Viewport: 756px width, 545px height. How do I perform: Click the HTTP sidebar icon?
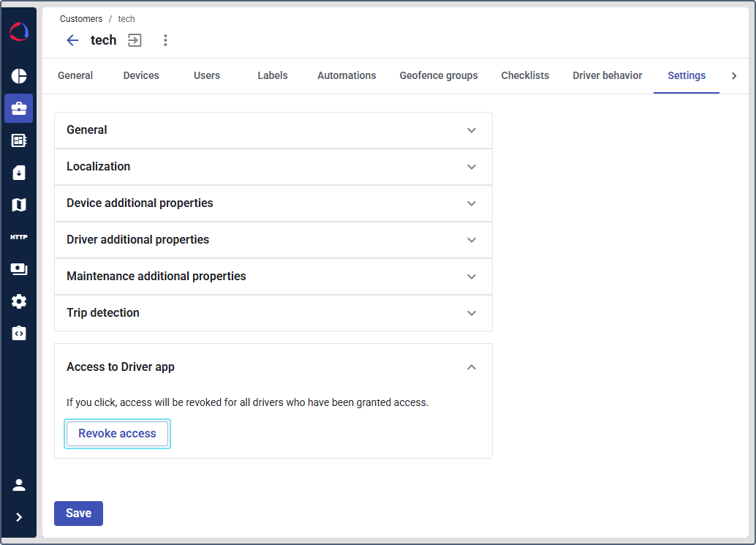tap(19, 237)
